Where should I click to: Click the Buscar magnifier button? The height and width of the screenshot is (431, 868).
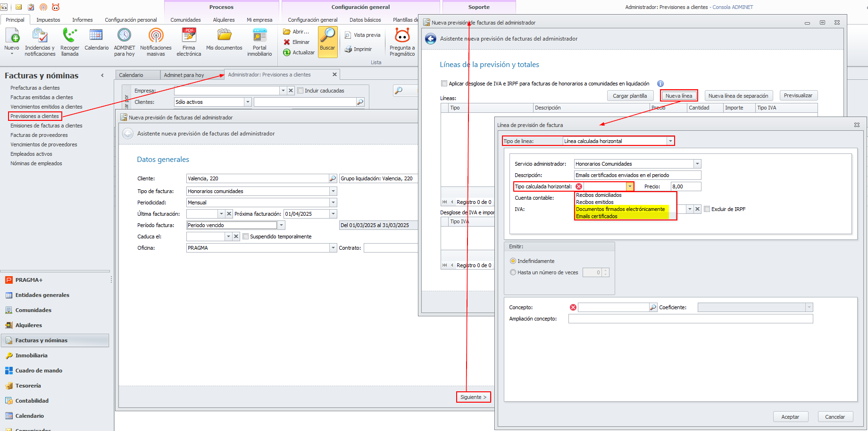point(327,42)
